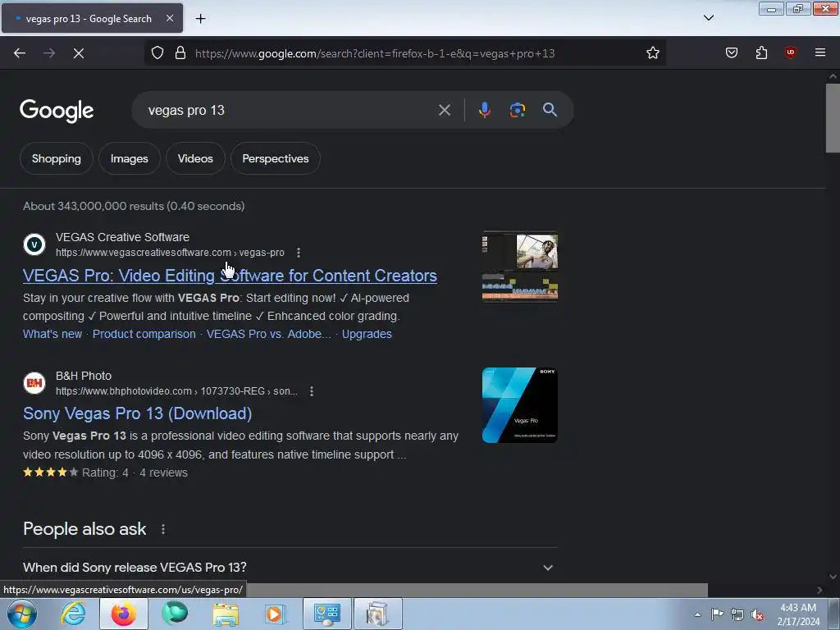Search by voice with the microphone
The width and height of the screenshot is (840, 630).
click(484, 110)
